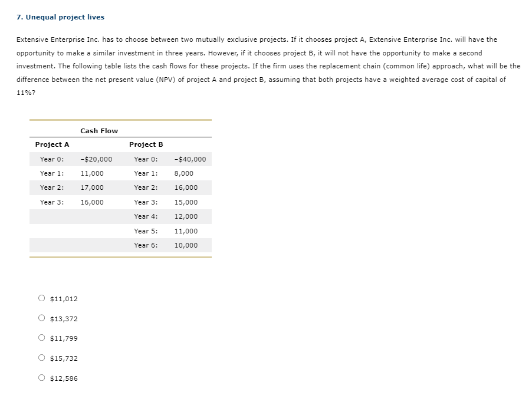
Task: Click Project B Year 1 value 8,000
Action: (x=184, y=173)
